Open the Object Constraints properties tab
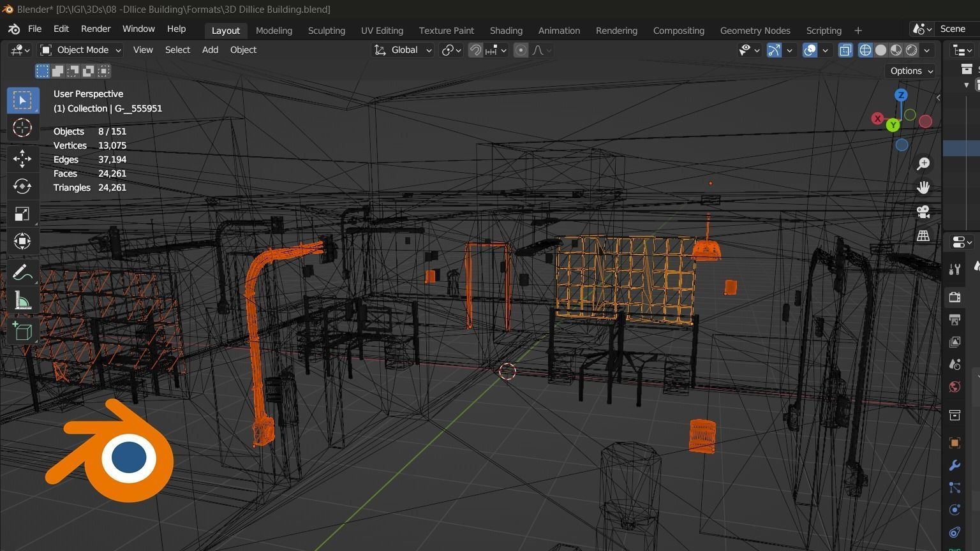The width and height of the screenshot is (980, 551). click(955, 532)
